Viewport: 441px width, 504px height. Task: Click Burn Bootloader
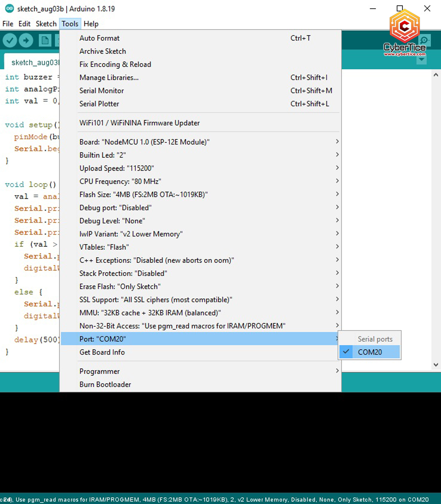point(105,384)
